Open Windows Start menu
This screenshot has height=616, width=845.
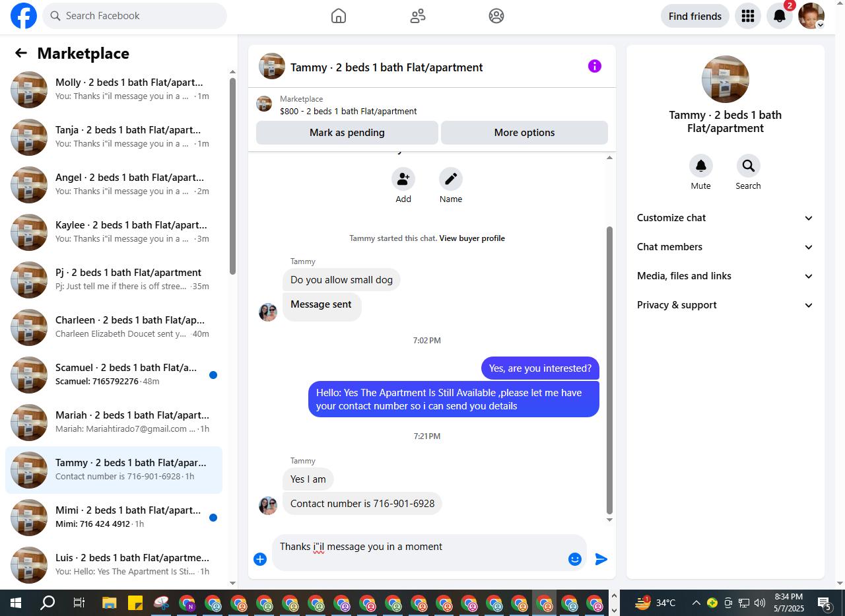click(x=16, y=602)
